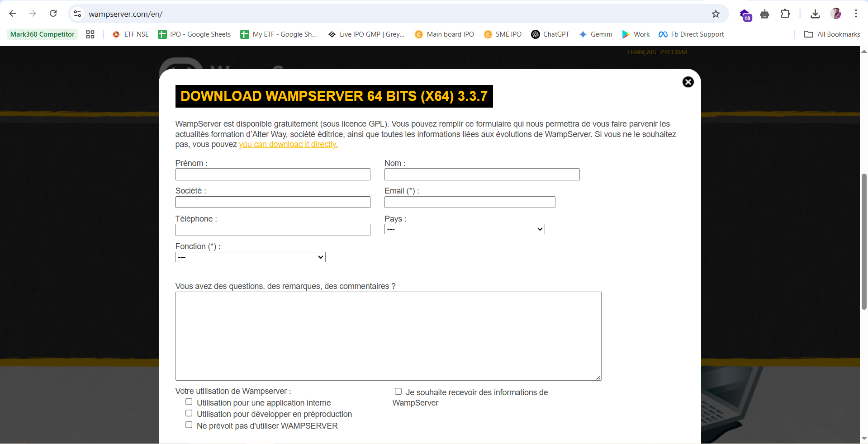Check 'Utilisation pour développer en préproduction'
Viewport: 868px width, 444px height.
tap(189, 413)
